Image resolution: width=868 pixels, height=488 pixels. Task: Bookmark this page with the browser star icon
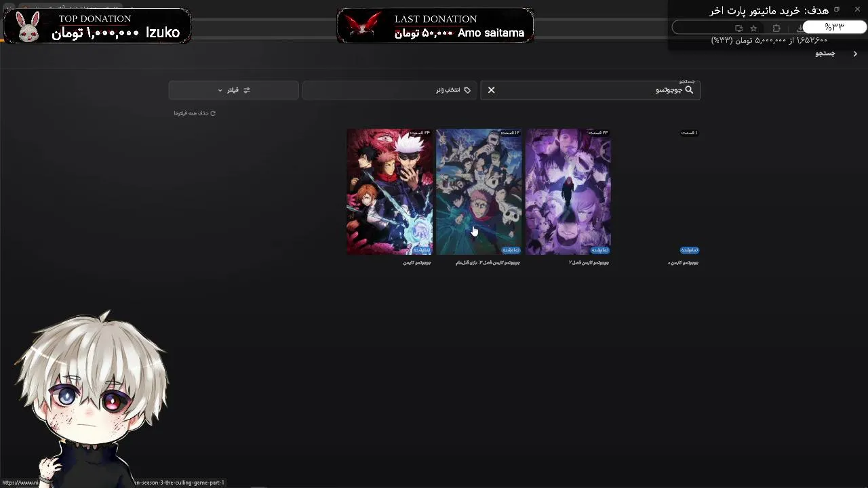pos(753,28)
